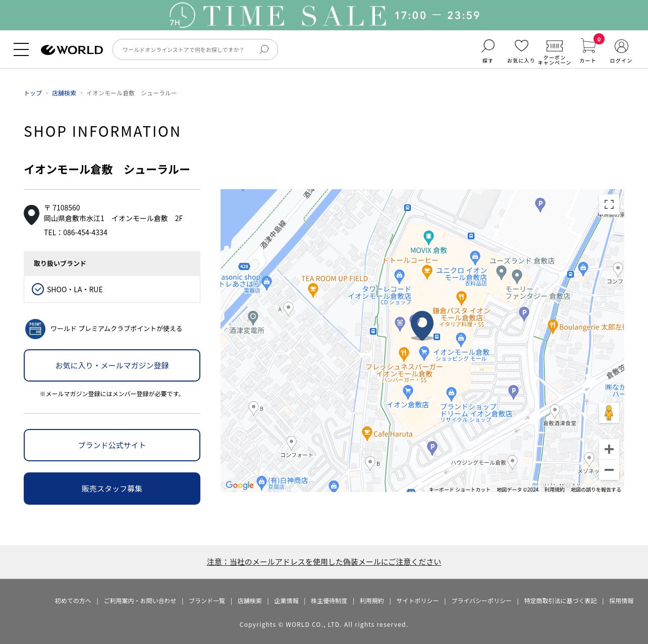Click the telephone number 086-454-4334

point(85,232)
